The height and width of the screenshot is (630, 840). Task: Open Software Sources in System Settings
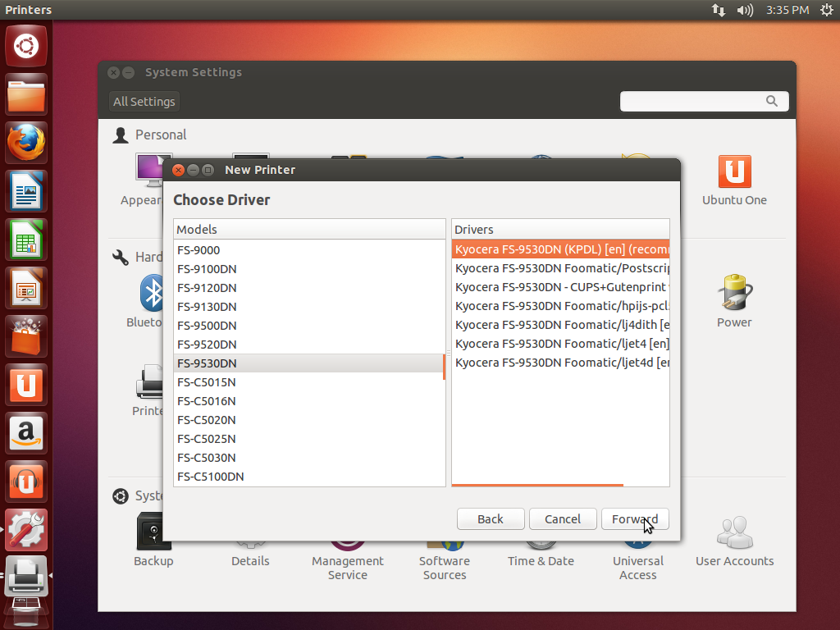tap(444, 561)
